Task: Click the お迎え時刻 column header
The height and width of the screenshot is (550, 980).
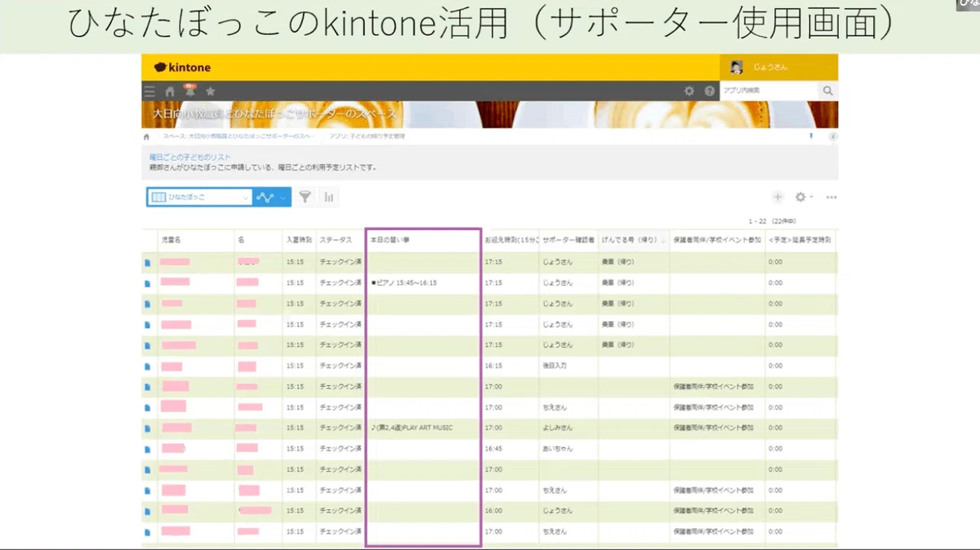Action: click(x=511, y=241)
